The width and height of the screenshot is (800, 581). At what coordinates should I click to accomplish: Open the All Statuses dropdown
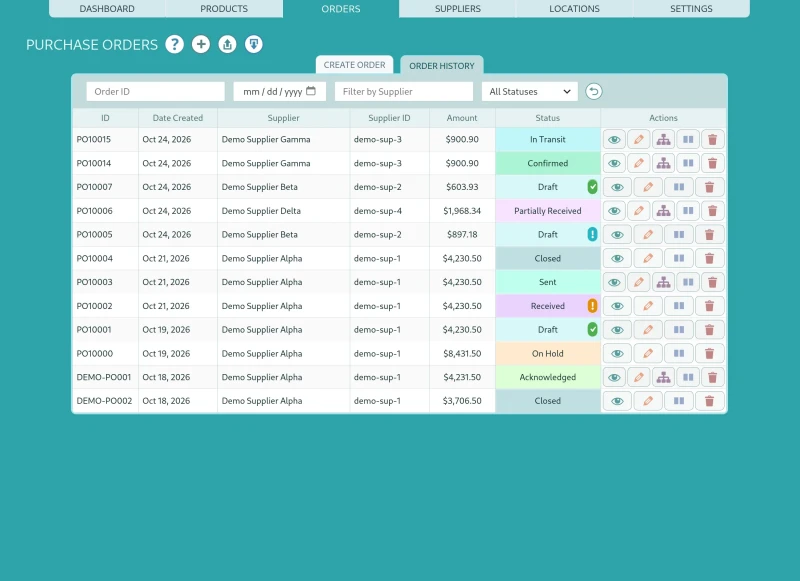tap(530, 92)
